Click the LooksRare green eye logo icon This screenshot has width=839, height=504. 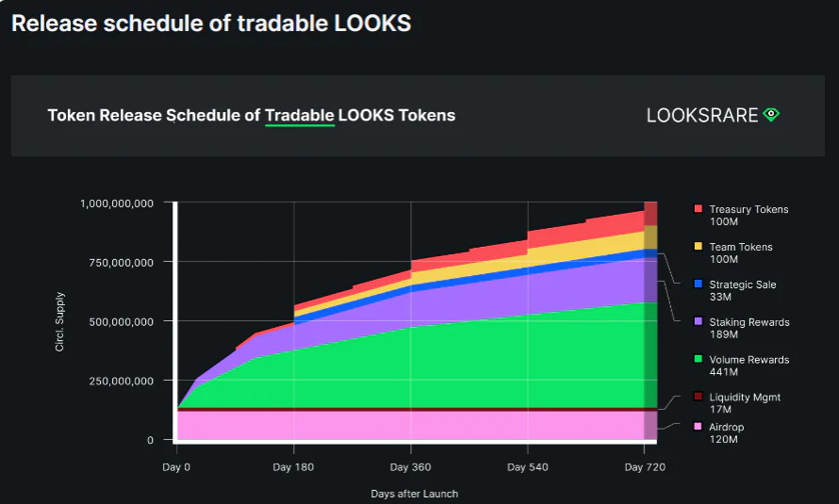tap(772, 115)
